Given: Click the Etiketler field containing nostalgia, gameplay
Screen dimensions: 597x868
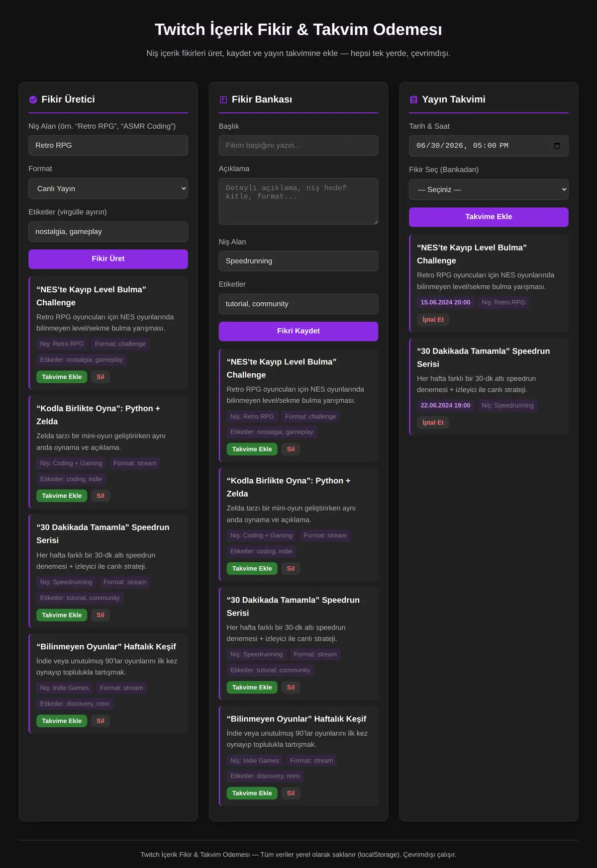Looking at the screenshot, I should (x=108, y=232).
